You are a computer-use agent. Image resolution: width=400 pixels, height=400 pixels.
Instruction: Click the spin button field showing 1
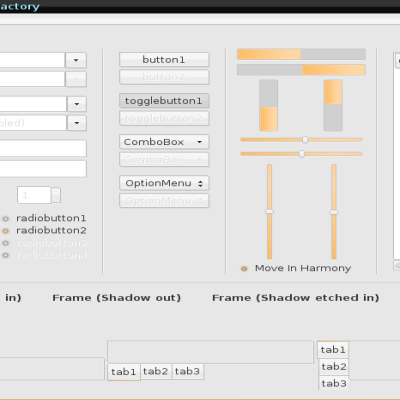click(34, 195)
